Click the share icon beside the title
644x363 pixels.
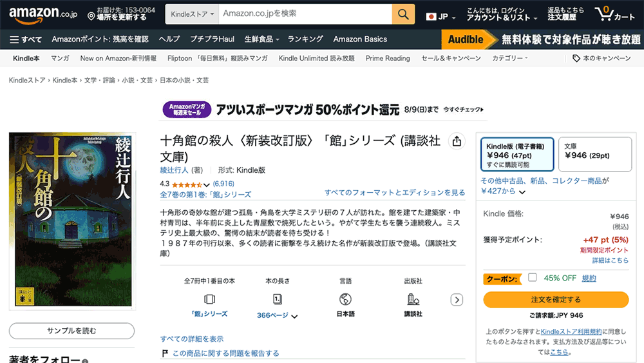457,141
